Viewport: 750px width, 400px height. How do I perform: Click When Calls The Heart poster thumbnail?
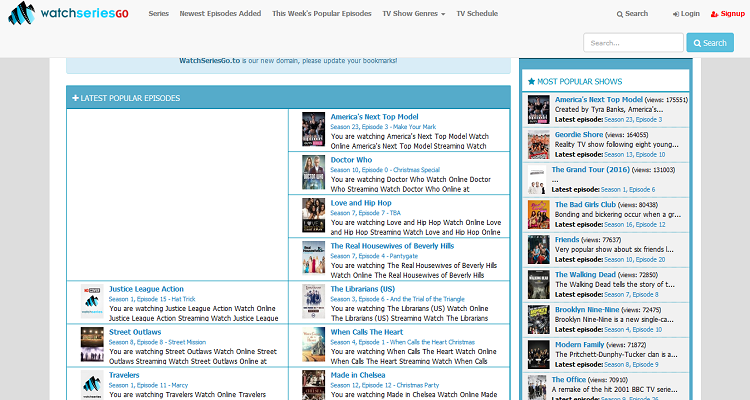(x=313, y=344)
